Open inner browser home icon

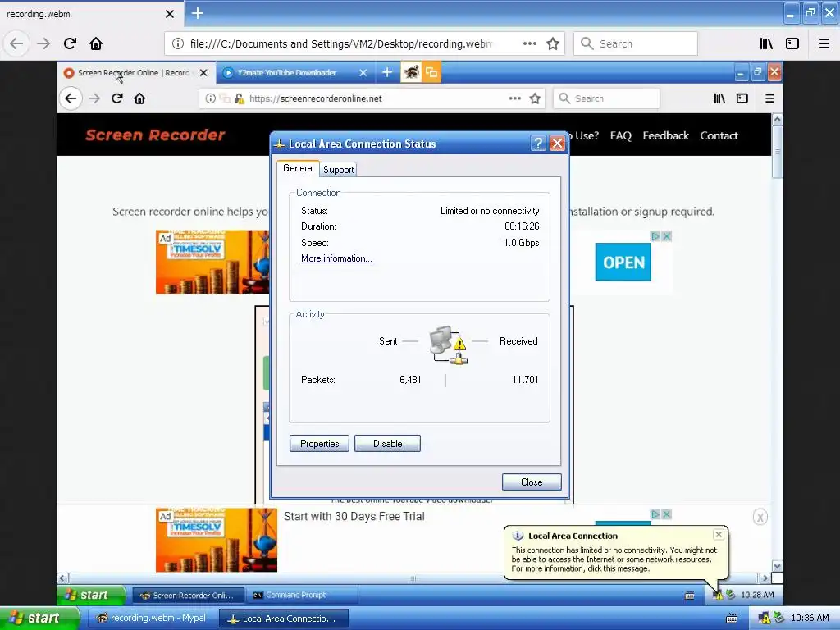click(x=139, y=98)
